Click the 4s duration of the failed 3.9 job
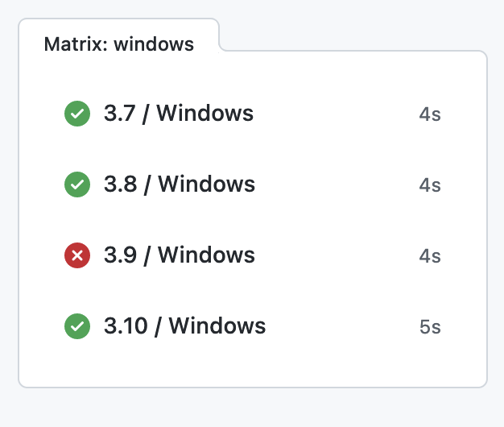The height and width of the screenshot is (427, 504). (x=430, y=256)
